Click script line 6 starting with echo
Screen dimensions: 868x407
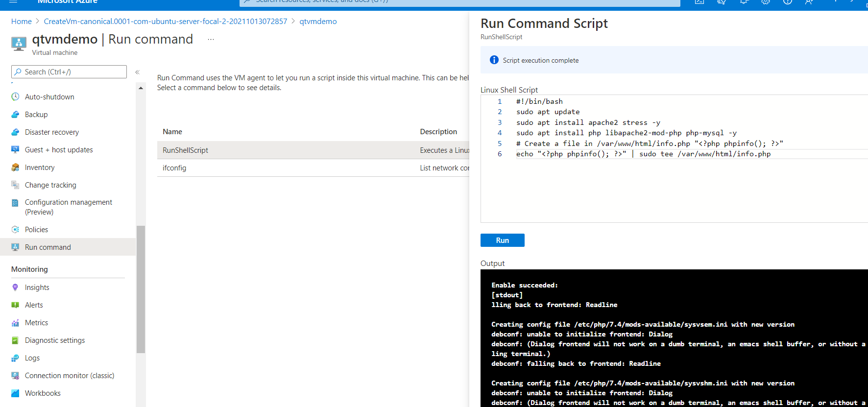[x=643, y=154]
